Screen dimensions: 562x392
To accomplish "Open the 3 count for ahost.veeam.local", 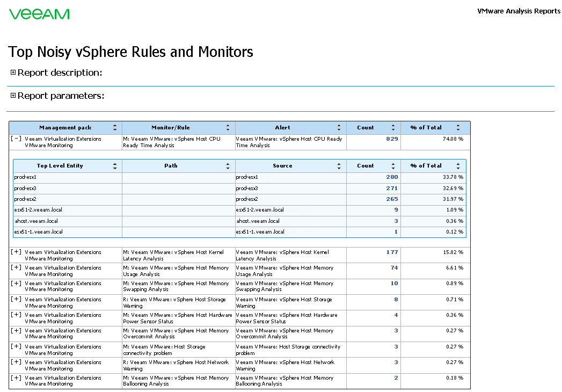I will (396, 221).
